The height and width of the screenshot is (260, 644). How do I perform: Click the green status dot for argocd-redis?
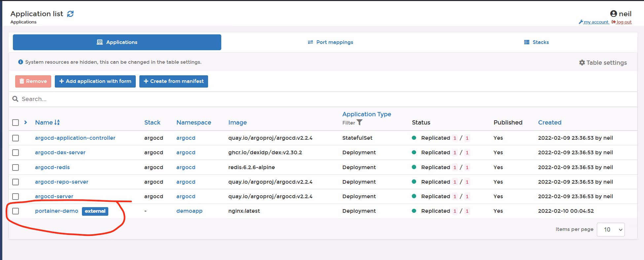[x=414, y=167]
